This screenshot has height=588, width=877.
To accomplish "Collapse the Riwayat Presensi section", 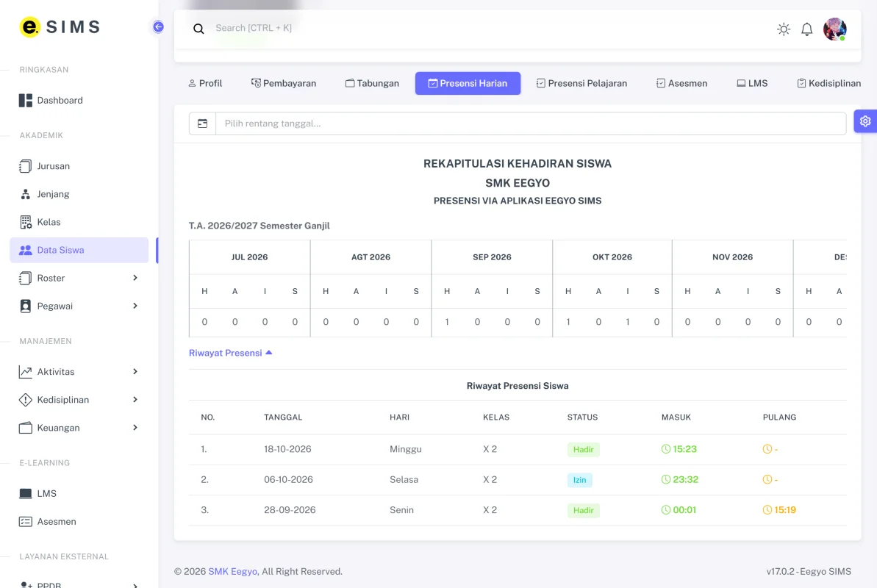I will pos(230,353).
